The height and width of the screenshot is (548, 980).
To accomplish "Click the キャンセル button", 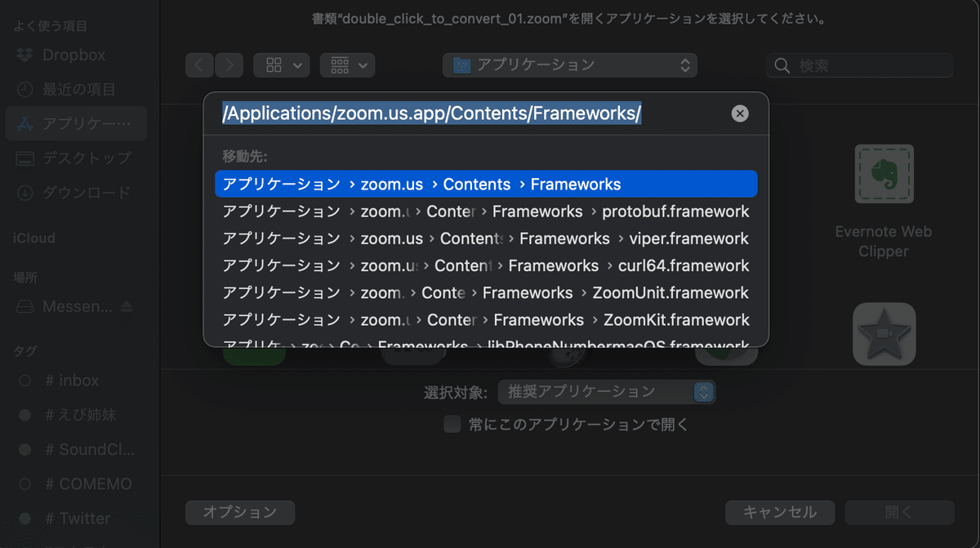I will tap(780, 513).
